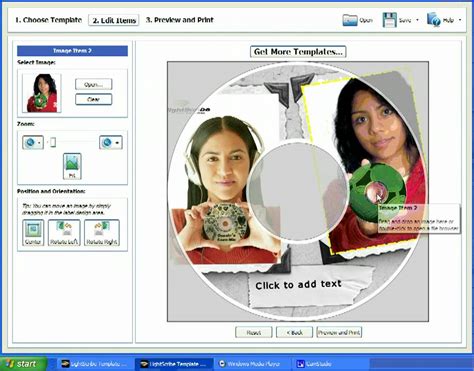Click the Preview and Print bottom button

(x=339, y=332)
